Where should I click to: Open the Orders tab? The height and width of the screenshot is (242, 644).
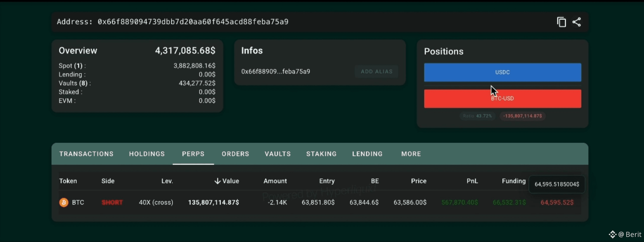(235, 154)
